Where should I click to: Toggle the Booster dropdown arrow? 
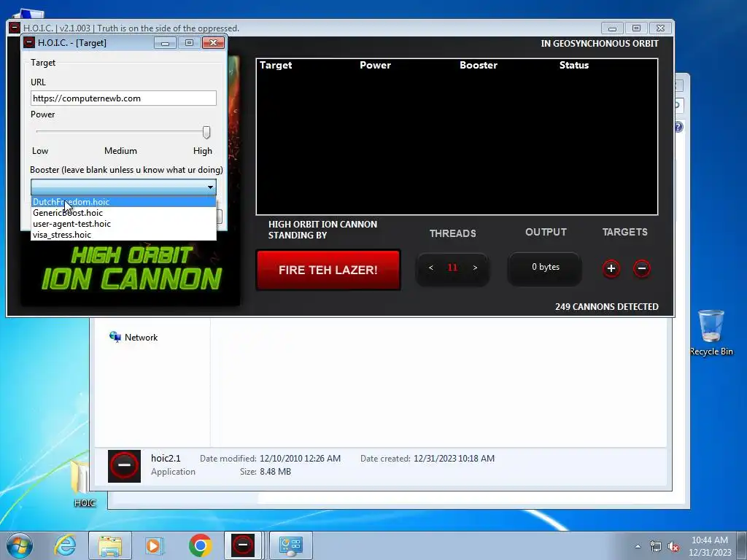tap(210, 187)
